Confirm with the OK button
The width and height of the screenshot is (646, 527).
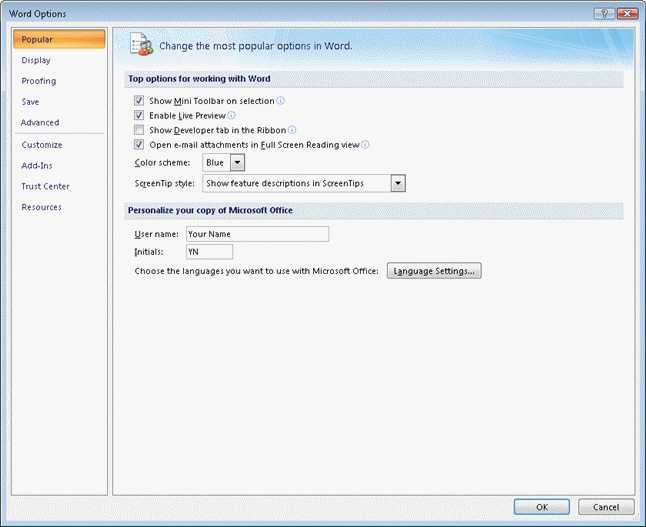pos(542,507)
